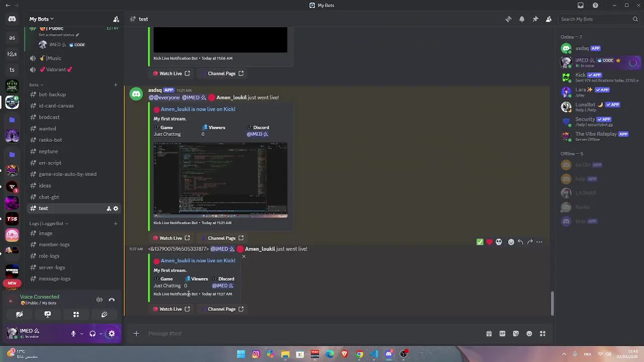Forward the hovered message
Viewport: 644px width, 362px height.
point(530,242)
